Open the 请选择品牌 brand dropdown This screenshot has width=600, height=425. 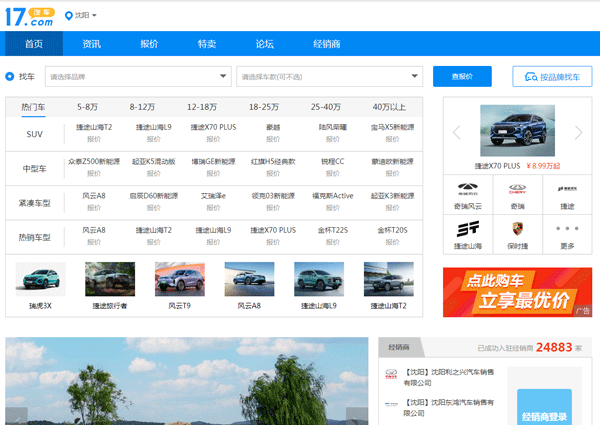pyautogui.click(x=138, y=77)
